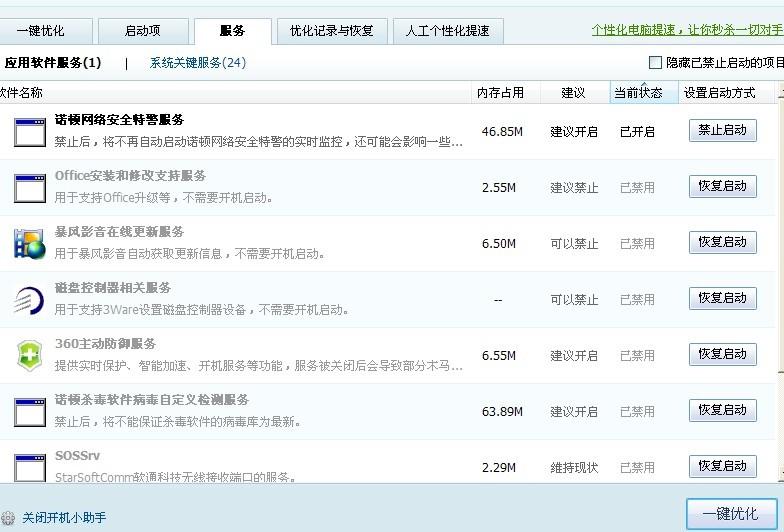This screenshot has height=532, width=784.
Task: Click the 设置启动方式 column header
Action: coord(726,93)
